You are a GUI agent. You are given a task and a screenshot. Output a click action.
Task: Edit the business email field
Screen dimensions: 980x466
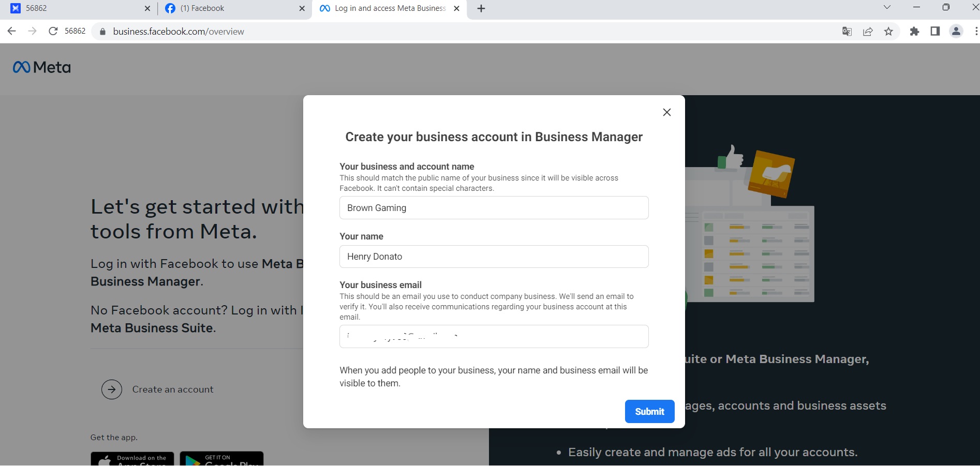point(494,336)
